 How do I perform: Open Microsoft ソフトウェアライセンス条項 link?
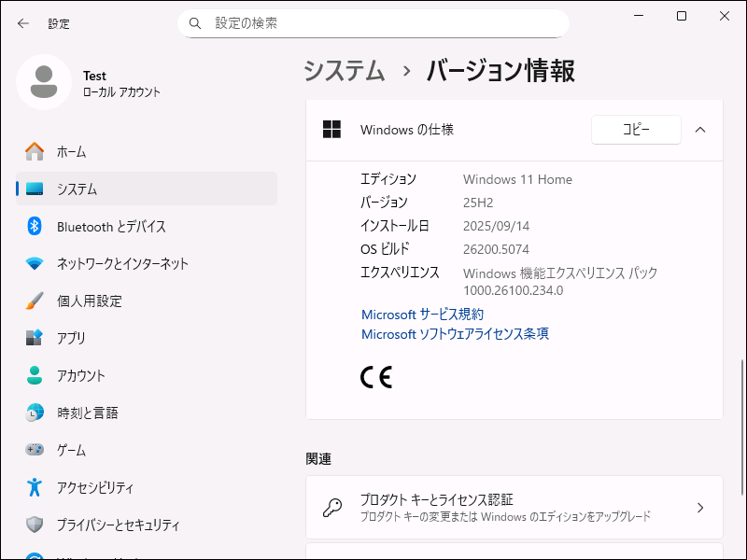455,334
